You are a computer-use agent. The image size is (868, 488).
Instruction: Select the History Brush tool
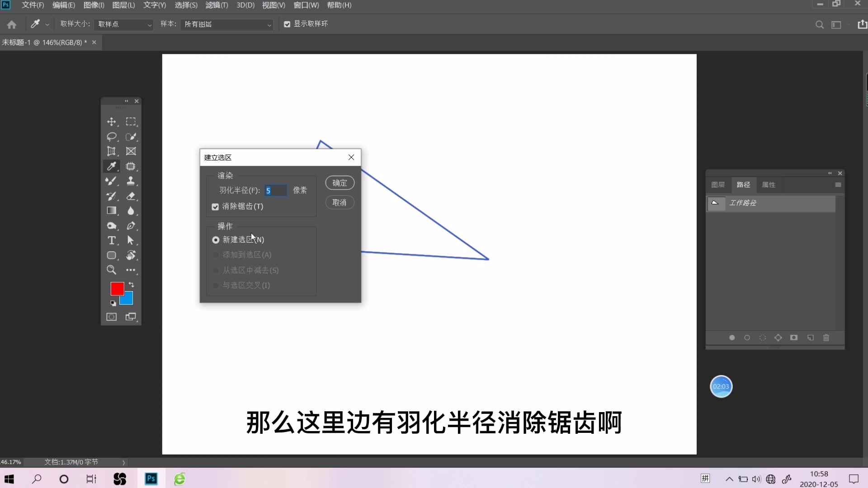[111, 196]
